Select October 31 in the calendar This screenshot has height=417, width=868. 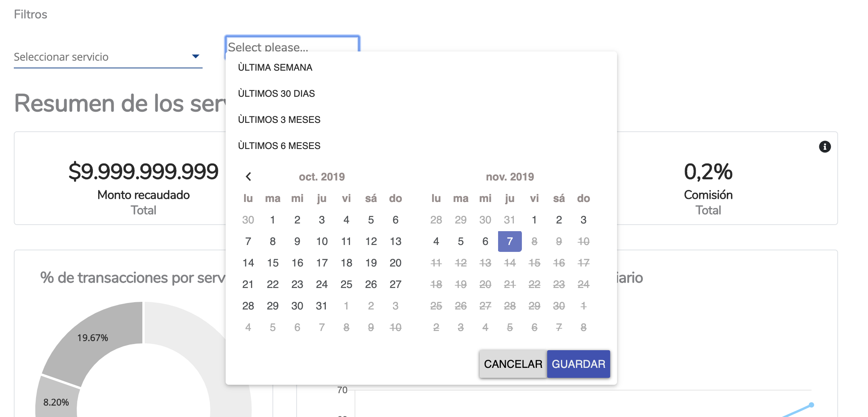[x=322, y=306]
